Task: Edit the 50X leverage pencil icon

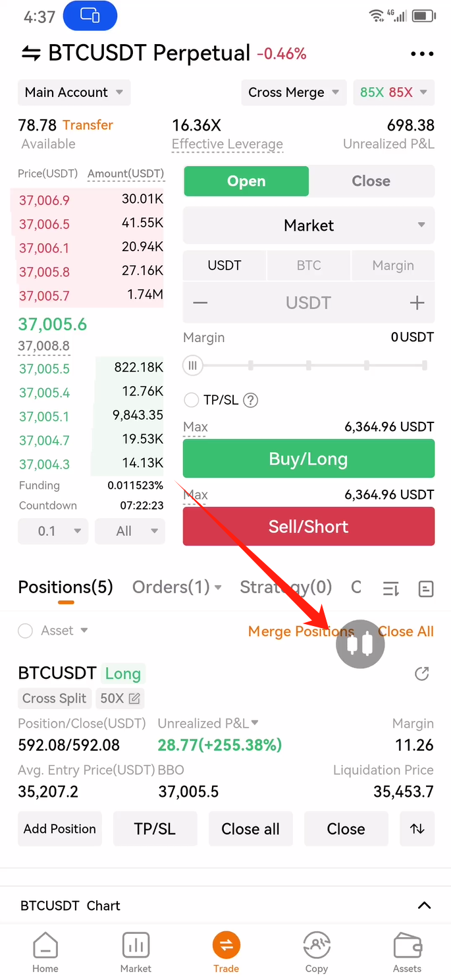Action: tap(134, 699)
